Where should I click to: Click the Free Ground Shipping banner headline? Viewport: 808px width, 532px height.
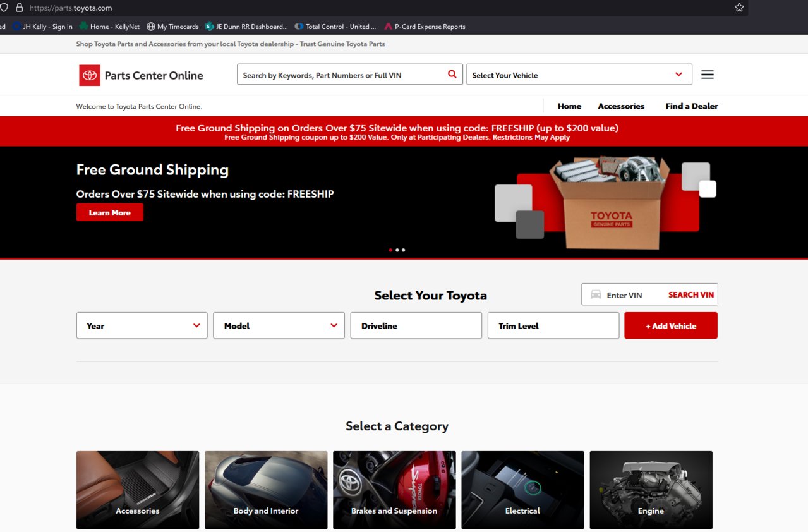coord(152,170)
